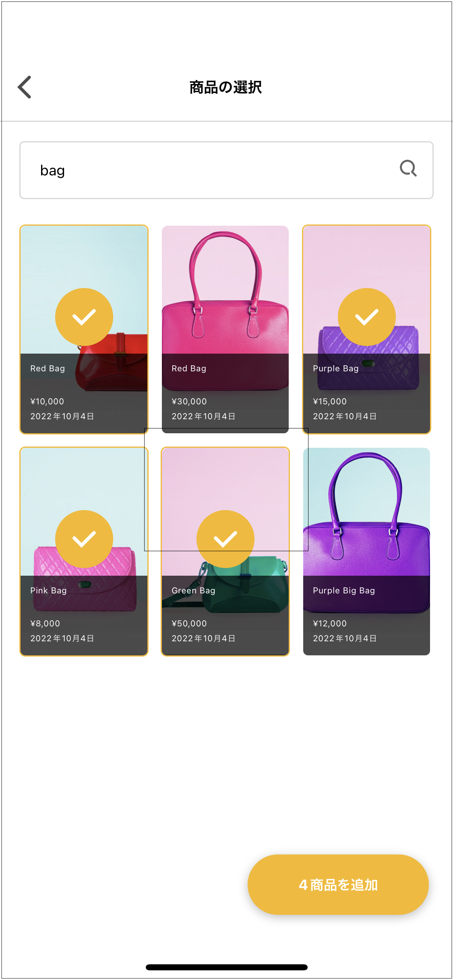Tap the magnifying glass search icon

[408, 169]
